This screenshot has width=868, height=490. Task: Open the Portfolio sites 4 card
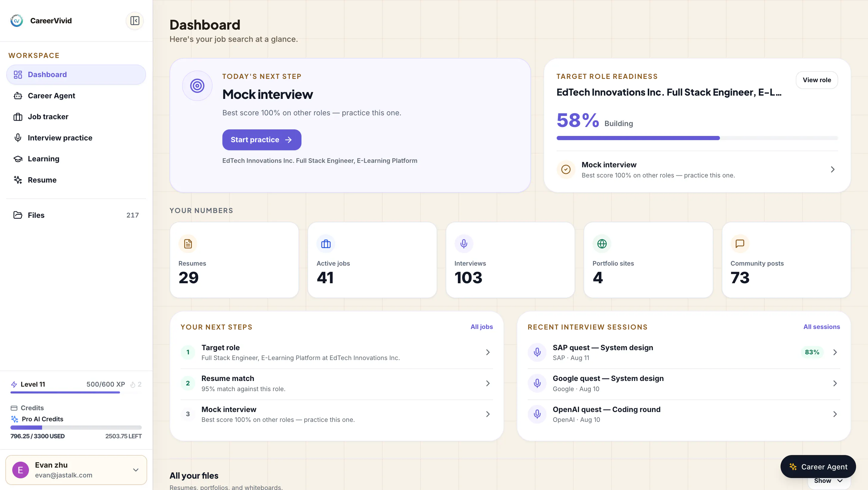(648, 260)
